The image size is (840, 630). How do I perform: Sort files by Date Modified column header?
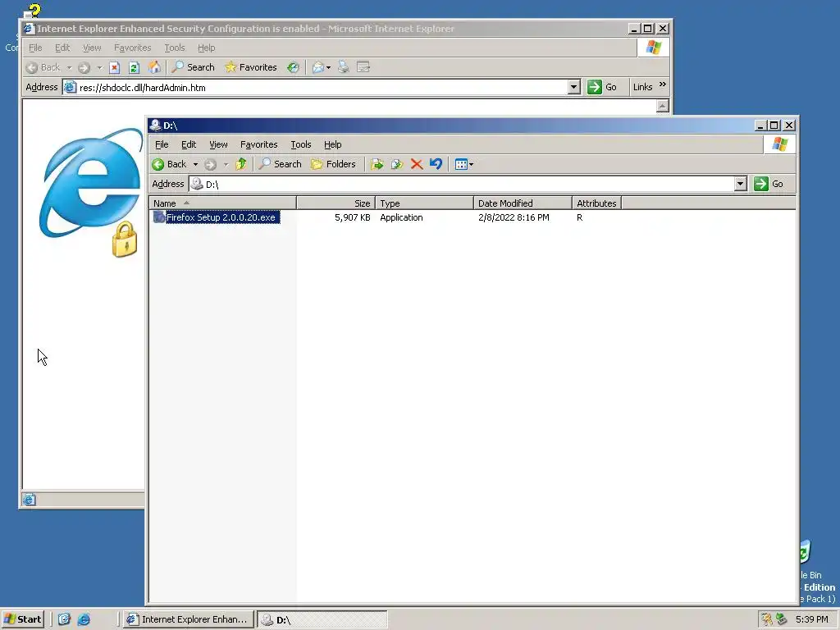click(x=523, y=203)
